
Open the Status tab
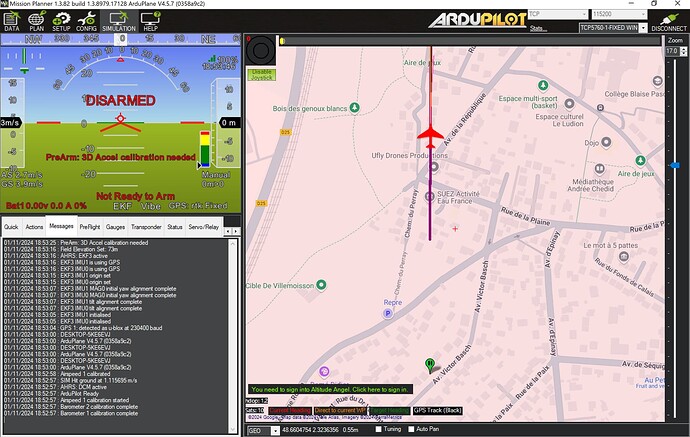(175, 227)
